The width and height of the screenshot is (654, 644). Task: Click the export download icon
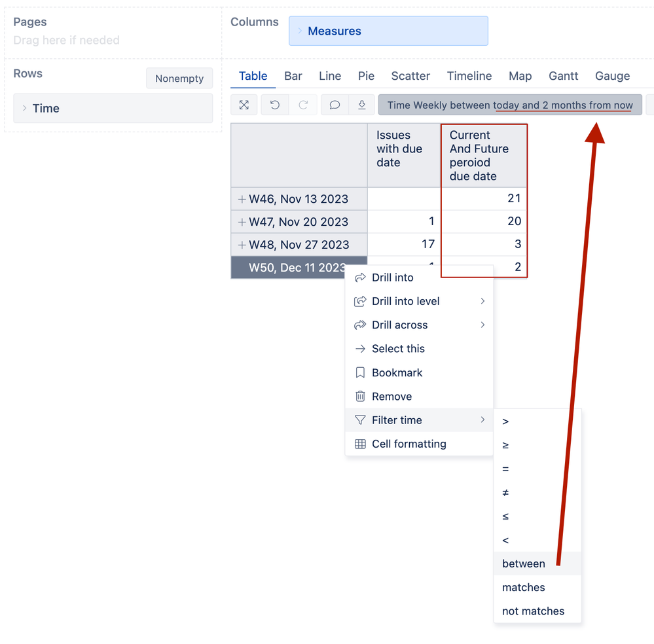click(361, 105)
